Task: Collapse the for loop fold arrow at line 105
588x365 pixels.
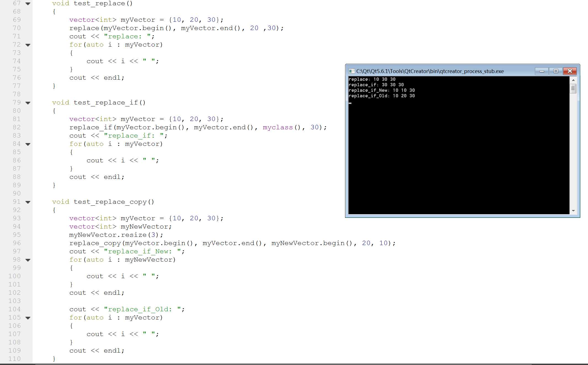Action: tap(28, 318)
